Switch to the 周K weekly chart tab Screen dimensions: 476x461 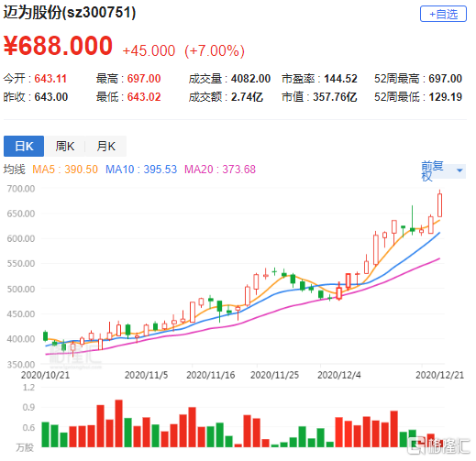(x=65, y=146)
